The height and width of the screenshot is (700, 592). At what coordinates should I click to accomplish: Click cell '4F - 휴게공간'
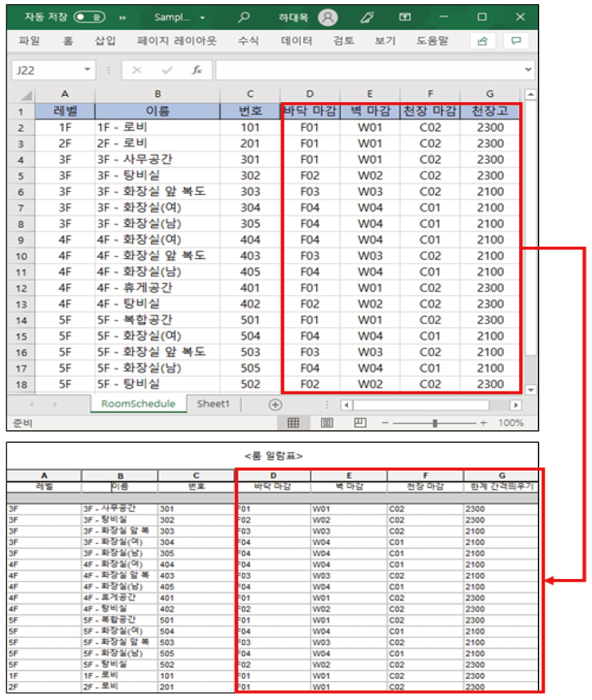tap(158, 288)
